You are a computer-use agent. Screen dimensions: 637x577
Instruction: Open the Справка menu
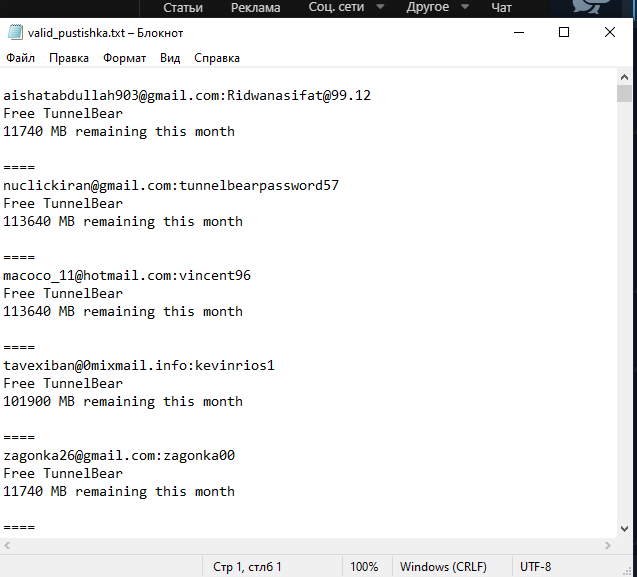(x=217, y=58)
